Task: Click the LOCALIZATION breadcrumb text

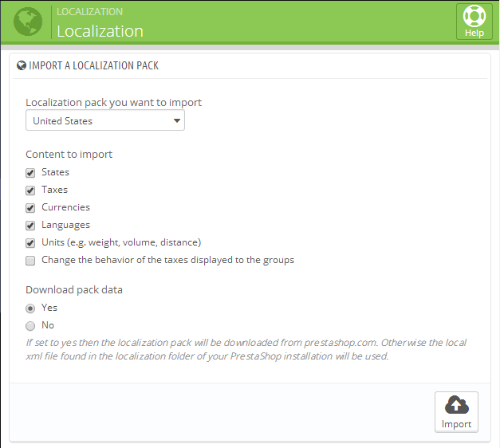Action: click(x=89, y=12)
